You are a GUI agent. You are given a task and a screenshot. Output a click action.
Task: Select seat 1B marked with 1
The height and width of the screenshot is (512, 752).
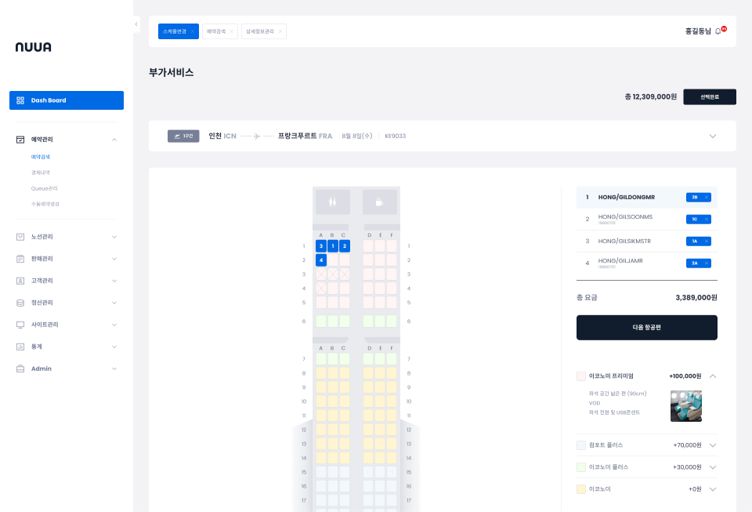[333, 246]
